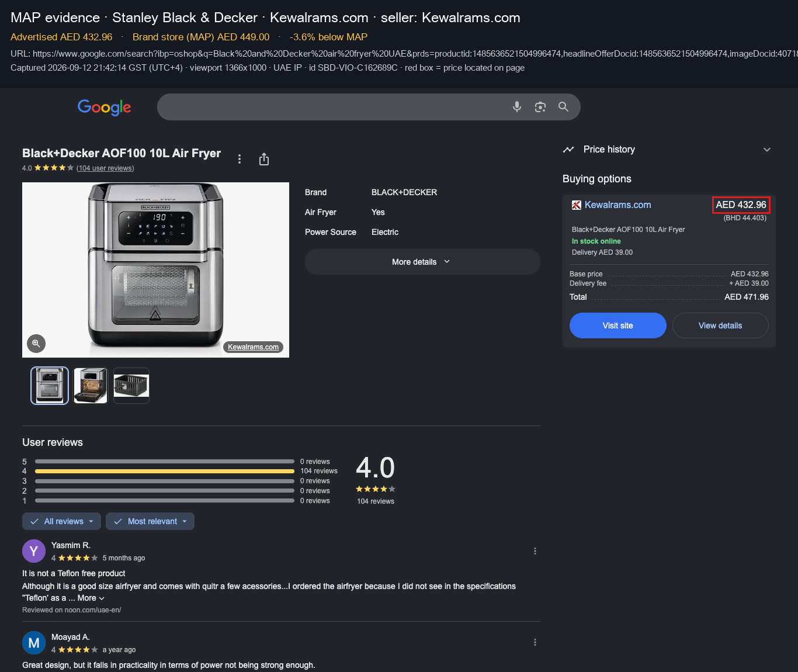Expand Yasmim R.'s review with More
Screen dimensions: 798x672
(x=91, y=598)
